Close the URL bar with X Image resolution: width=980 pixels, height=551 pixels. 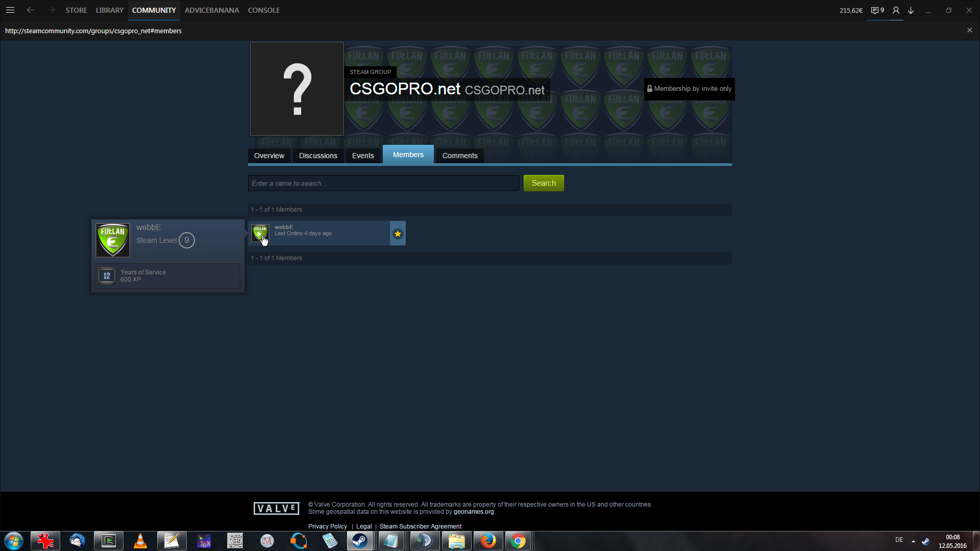969,30
